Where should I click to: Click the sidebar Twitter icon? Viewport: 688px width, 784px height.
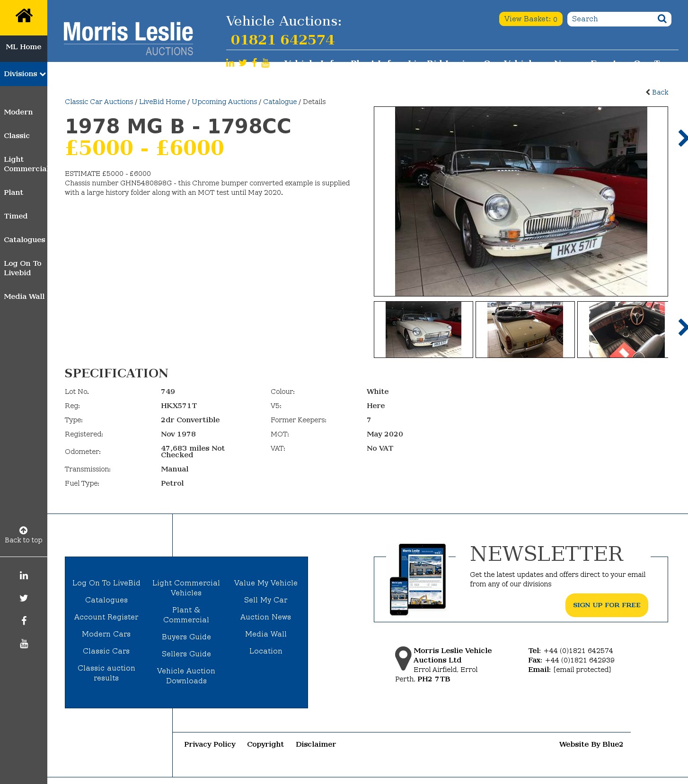tap(24, 598)
